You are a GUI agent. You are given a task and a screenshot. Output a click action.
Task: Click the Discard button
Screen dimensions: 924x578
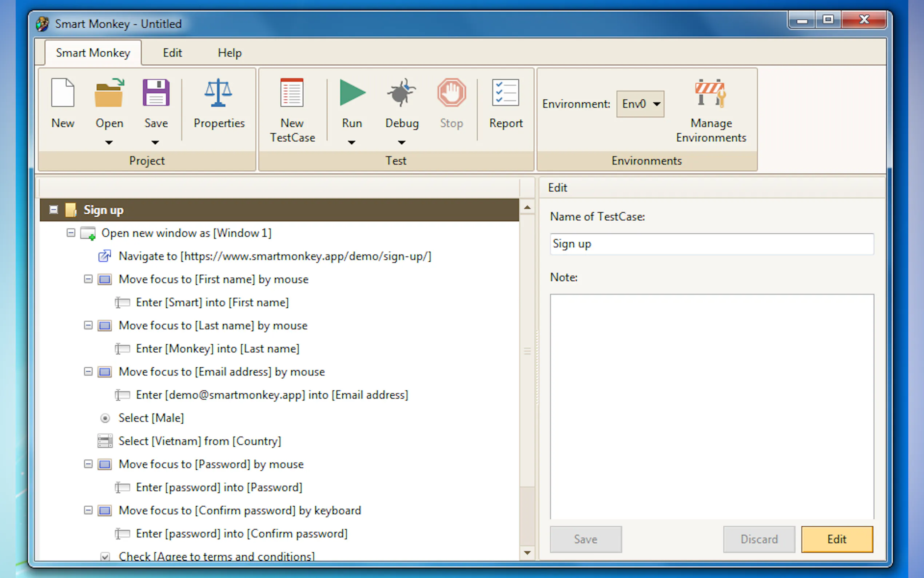pyautogui.click(x=758, y=539)
